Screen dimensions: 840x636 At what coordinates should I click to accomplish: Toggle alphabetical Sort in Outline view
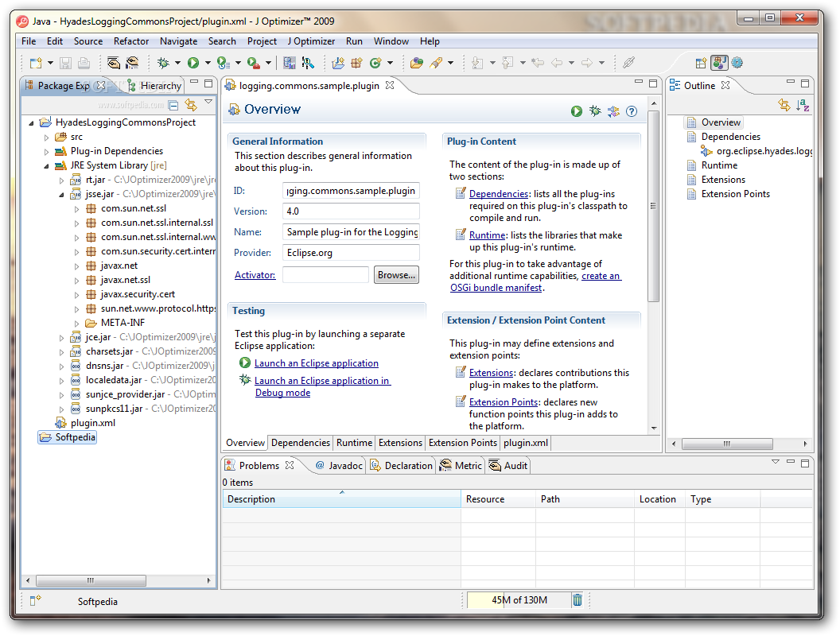pos(803,105)
